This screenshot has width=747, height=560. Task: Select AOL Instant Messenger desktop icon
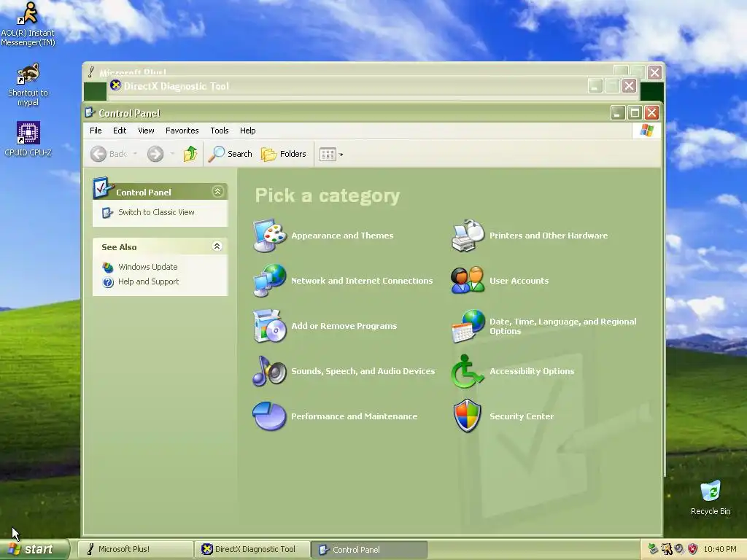[x=28, y=24]
